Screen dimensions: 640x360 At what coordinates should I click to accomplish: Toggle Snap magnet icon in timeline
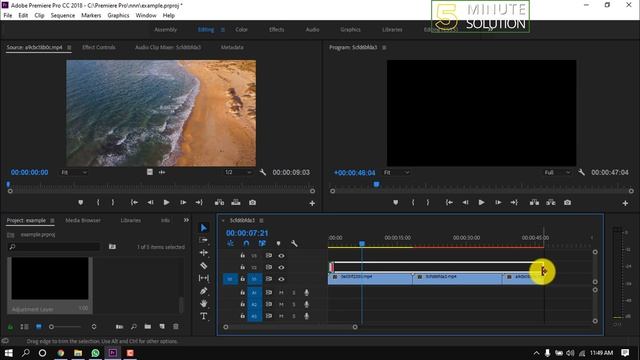click(246, 243)
